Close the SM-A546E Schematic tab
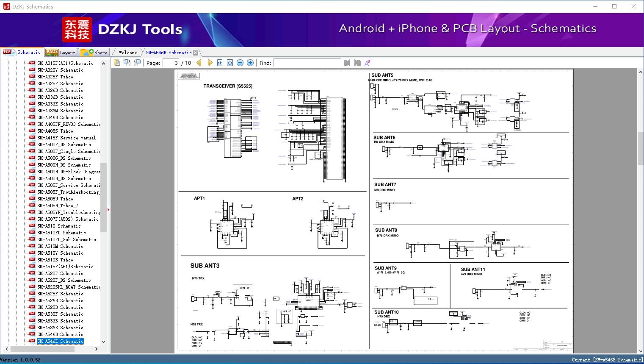Screen dimensions: 644x364 [x=195, y=53]
